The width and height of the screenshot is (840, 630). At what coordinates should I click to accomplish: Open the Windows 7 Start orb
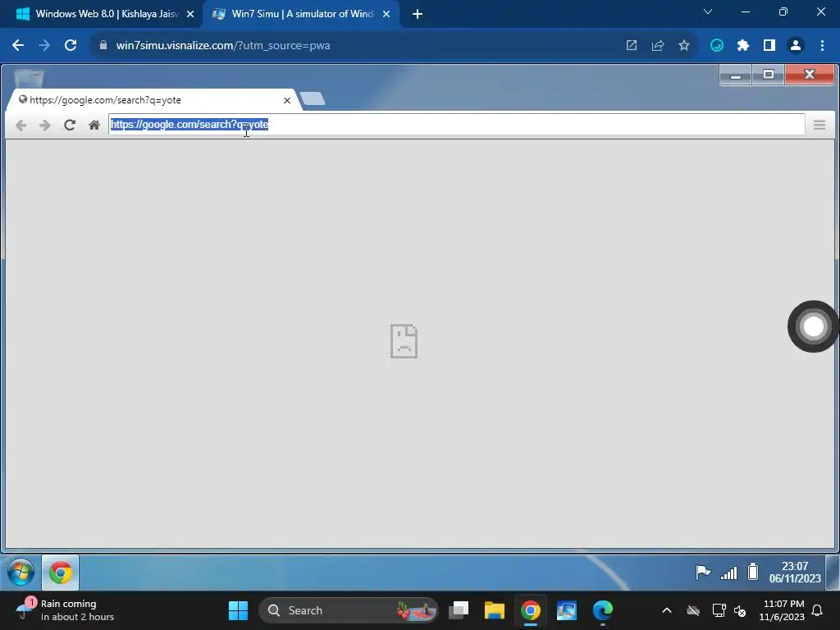click(x=21, y=572)
